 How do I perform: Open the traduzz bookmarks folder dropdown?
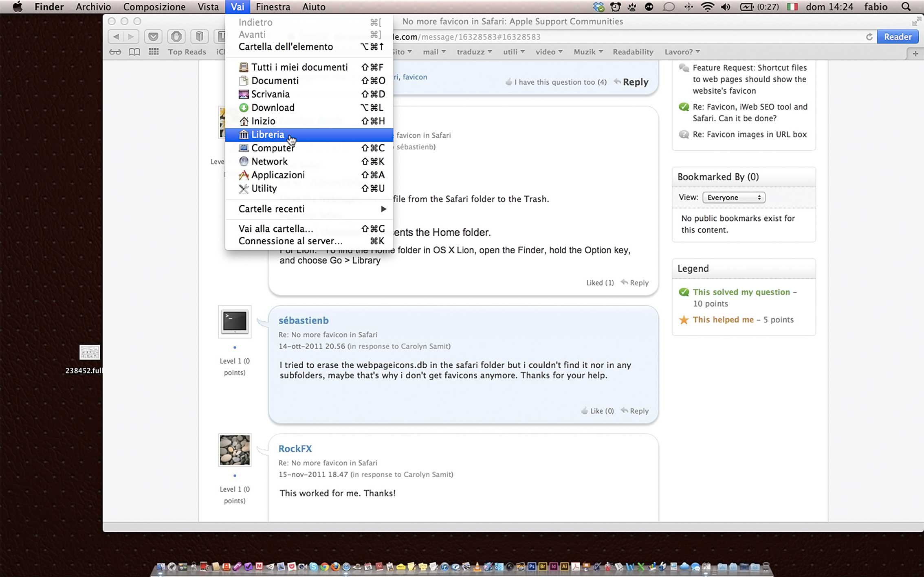tap(474, 52)
